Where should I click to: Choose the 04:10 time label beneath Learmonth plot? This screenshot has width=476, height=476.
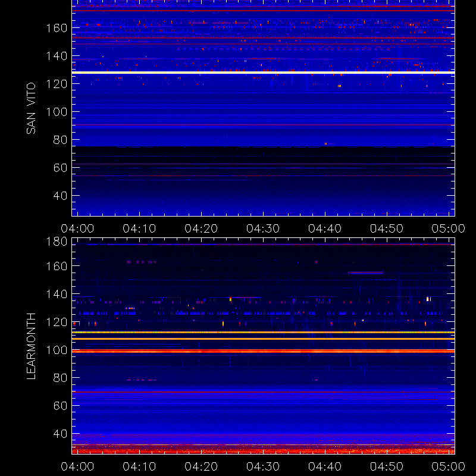(139, 466)
